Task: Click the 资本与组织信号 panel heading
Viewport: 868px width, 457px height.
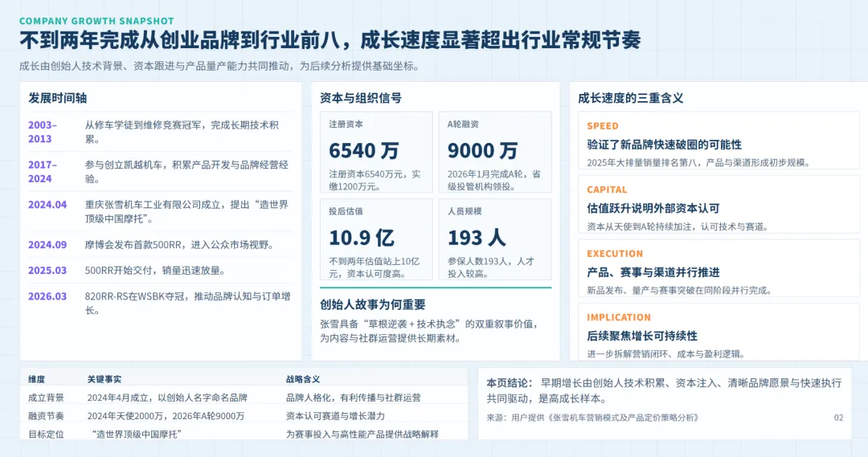Action: click(x=361, y=99)
